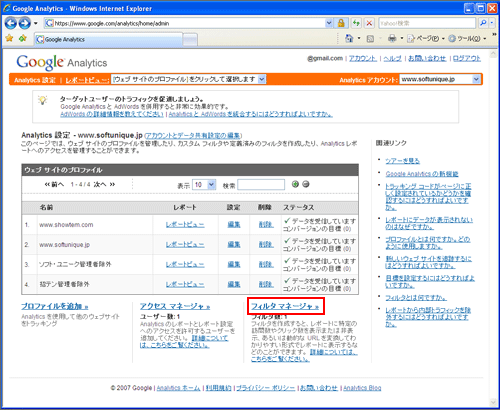Click the browser Back arrow button
500x410 pixels.
pos(10,23)
